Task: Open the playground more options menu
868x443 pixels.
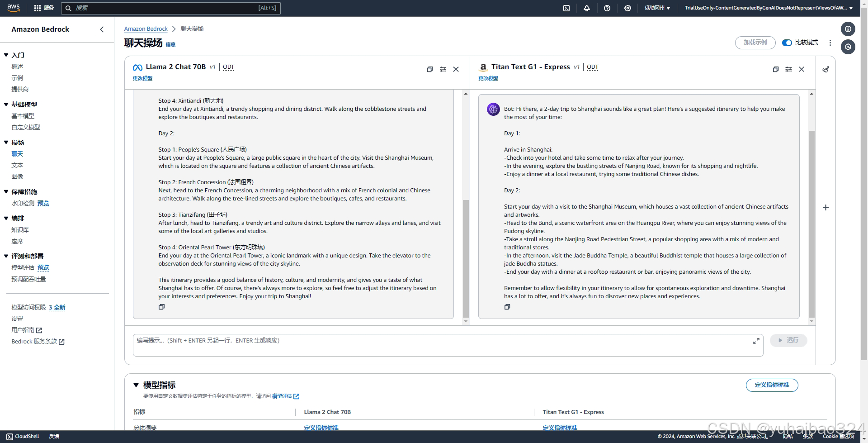Action: tap(830, 43)
